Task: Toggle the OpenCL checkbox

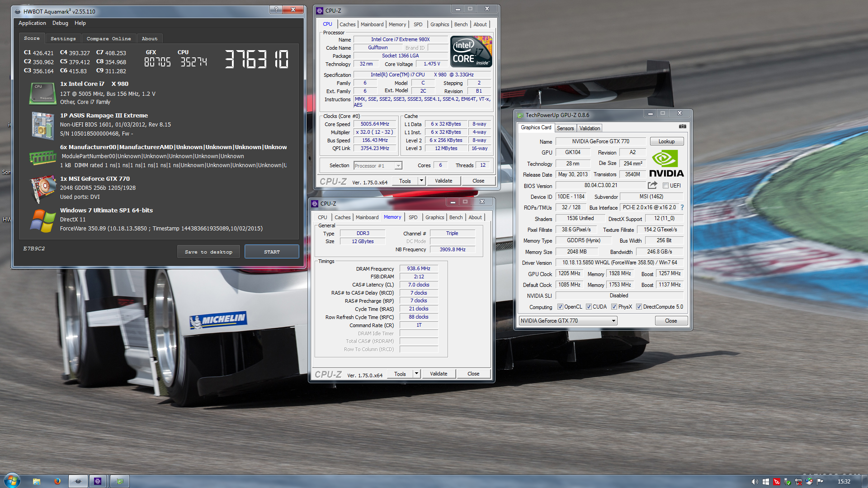Action: (x=560, y=307)
